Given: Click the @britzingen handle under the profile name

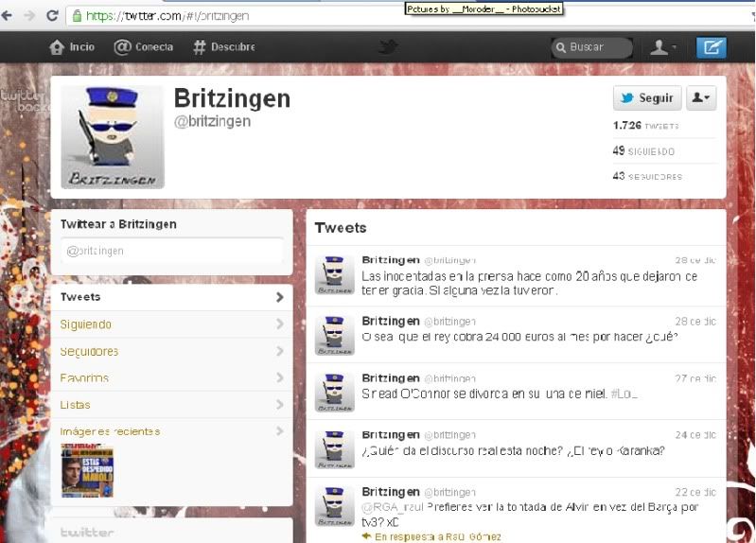Looking at the screenshot, I should coord(212,121).
